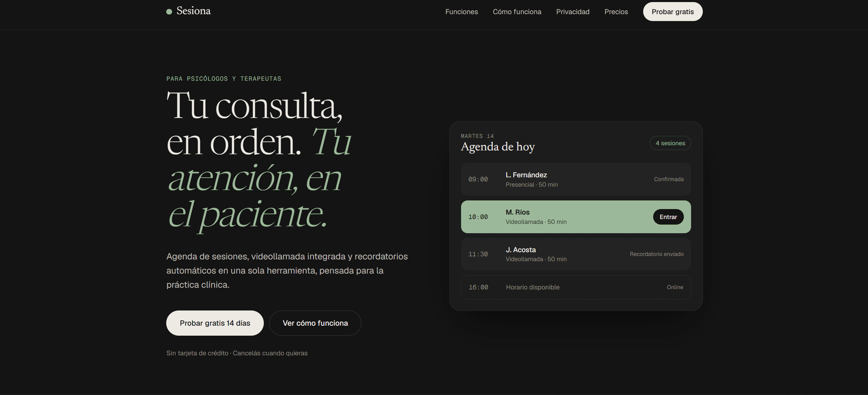
Task: Go to Cómo funciona section
Action: [517, 12]
